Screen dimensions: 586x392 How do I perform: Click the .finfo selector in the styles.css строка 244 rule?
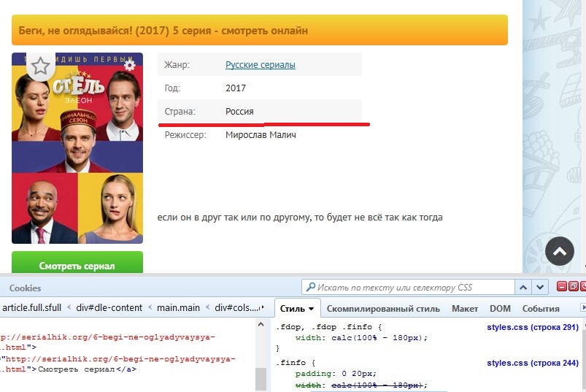coord(291,363)
